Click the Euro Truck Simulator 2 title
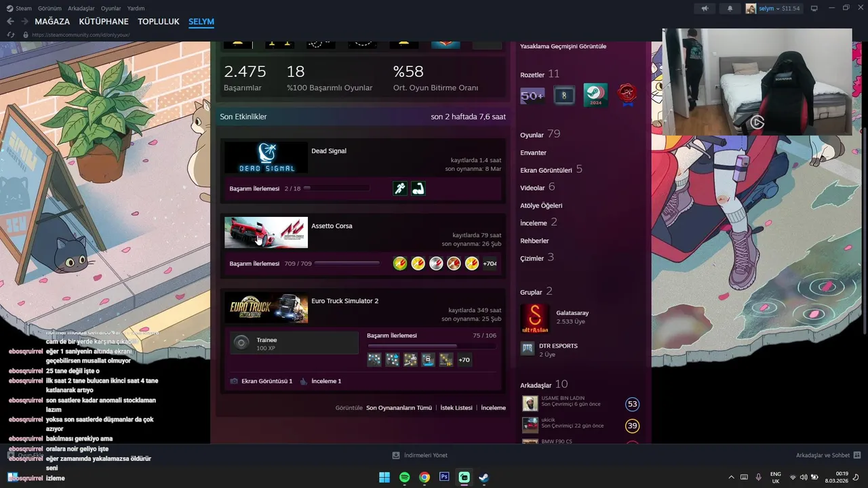868x488 pixels. [344, 300]
